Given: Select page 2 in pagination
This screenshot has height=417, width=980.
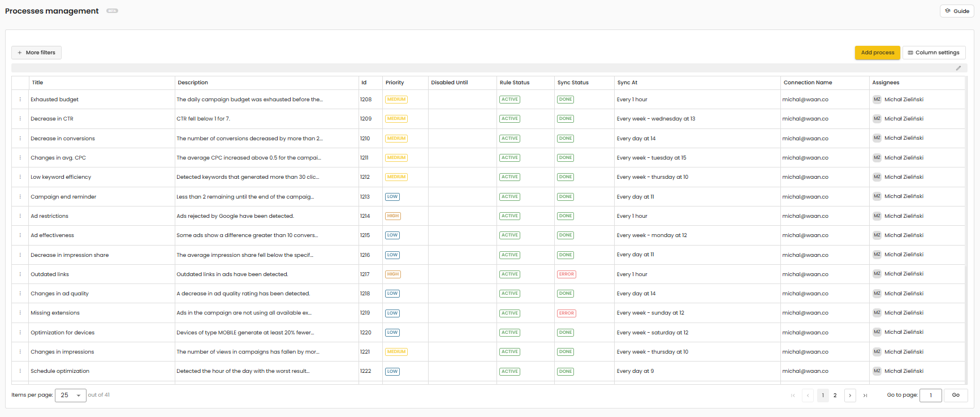Looking at the screenshot, I should tap(835, 395).
